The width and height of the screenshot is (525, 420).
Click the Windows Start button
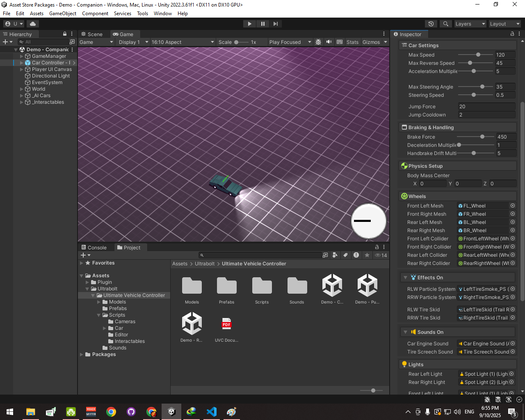coord(10,411)
